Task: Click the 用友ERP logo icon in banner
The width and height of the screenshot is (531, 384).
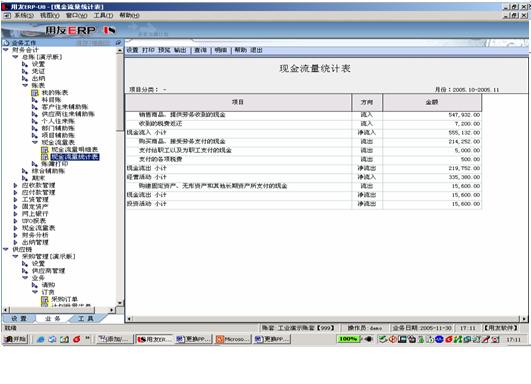Action: point(110,30)
